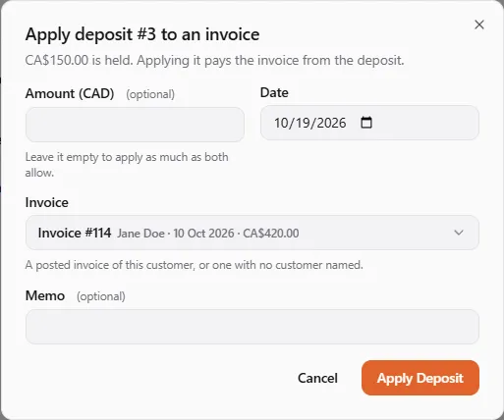Select the Date field showing 10/19/2026
Screen dimensions: 504x420
coord(369,123)
